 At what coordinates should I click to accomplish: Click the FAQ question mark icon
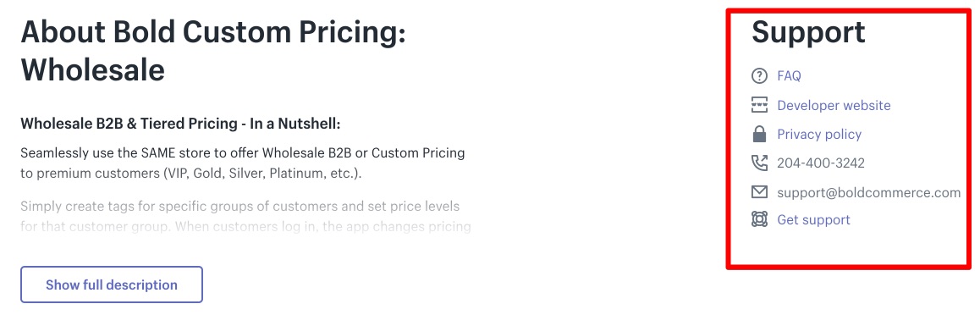point(759,76)
